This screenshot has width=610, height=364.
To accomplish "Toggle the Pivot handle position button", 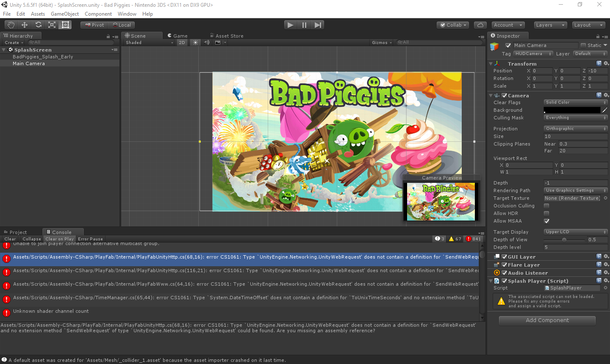I will (x=94, y=25).
